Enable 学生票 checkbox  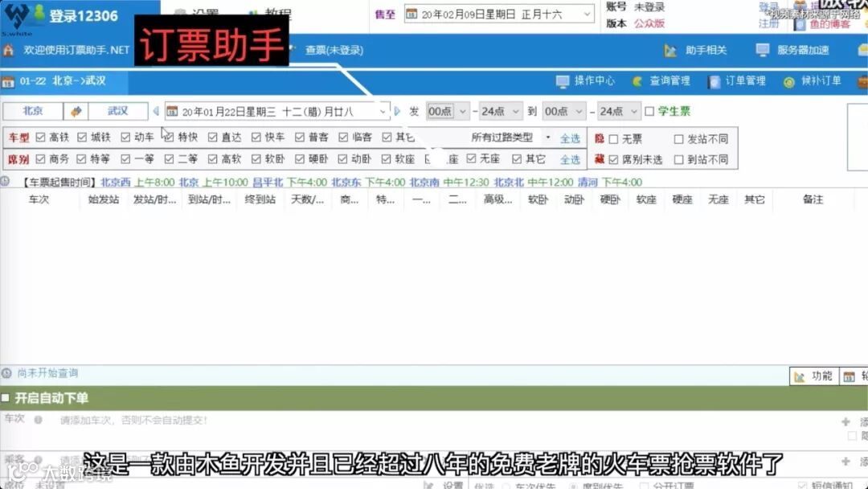point(650,112)
